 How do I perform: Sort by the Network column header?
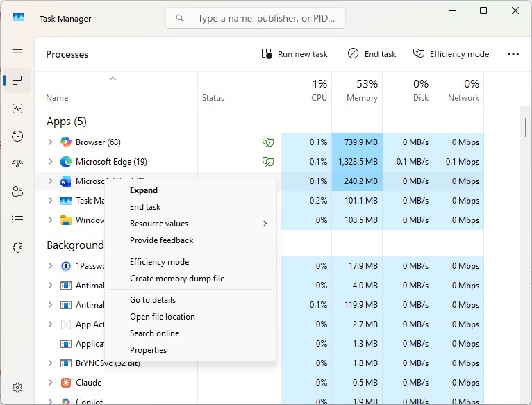pos(458,89)
